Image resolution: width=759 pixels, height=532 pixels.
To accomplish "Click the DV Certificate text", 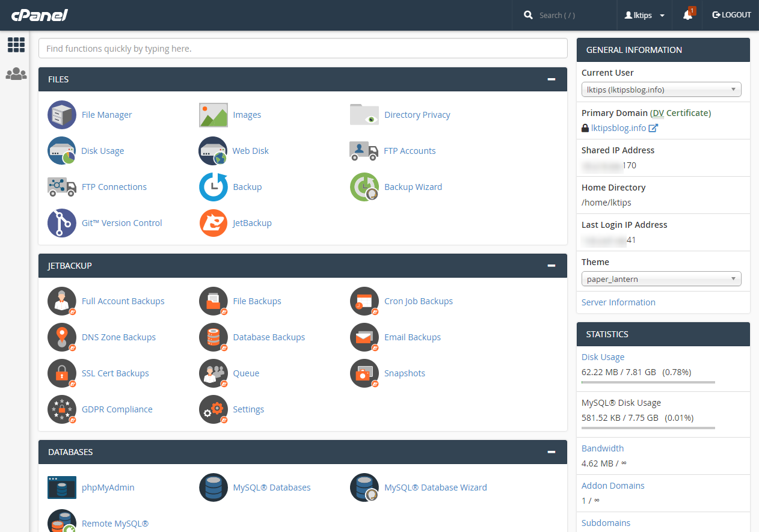I will point(680,113).
